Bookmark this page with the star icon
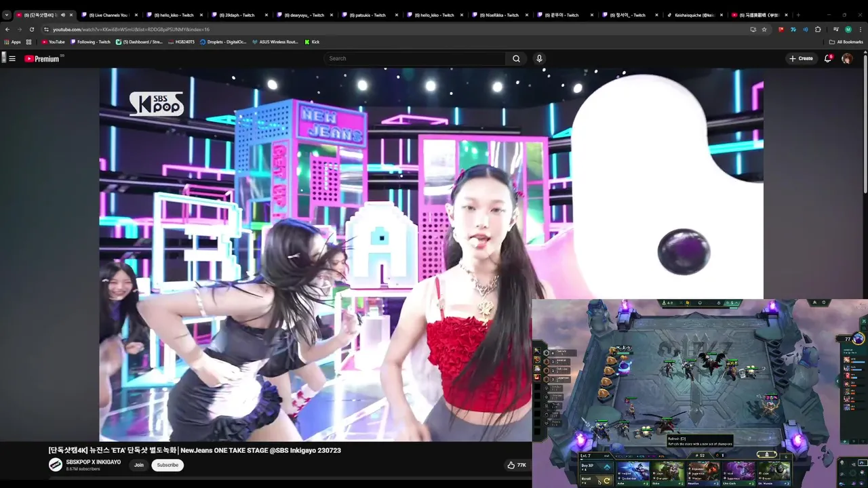The height and width of the screenshot is (488, 868). click(x=764, y=29)
